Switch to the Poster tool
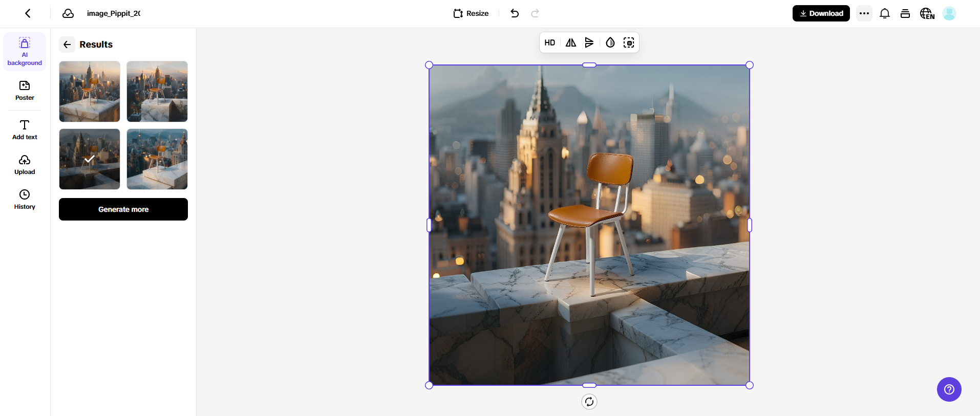Image resolution: width=980 pixels, height=416 pixels. pyautogui.click(x=25, y=91)
